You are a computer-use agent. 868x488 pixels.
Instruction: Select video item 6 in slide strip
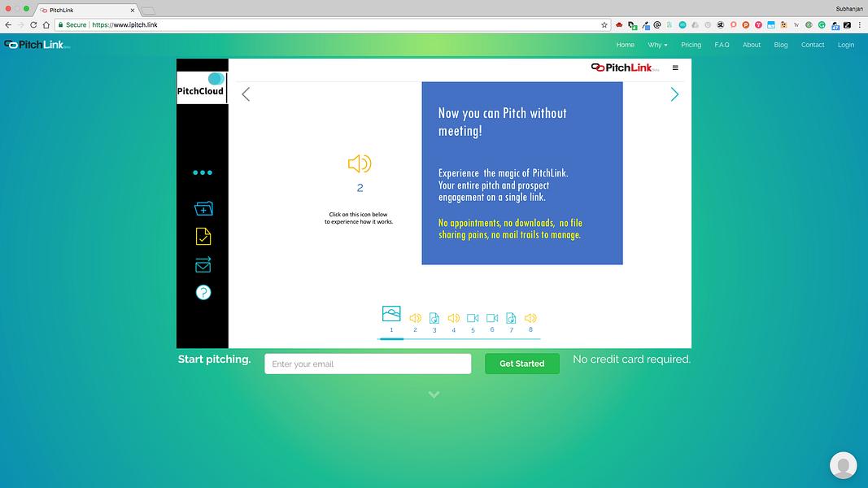tap(492, 318)
